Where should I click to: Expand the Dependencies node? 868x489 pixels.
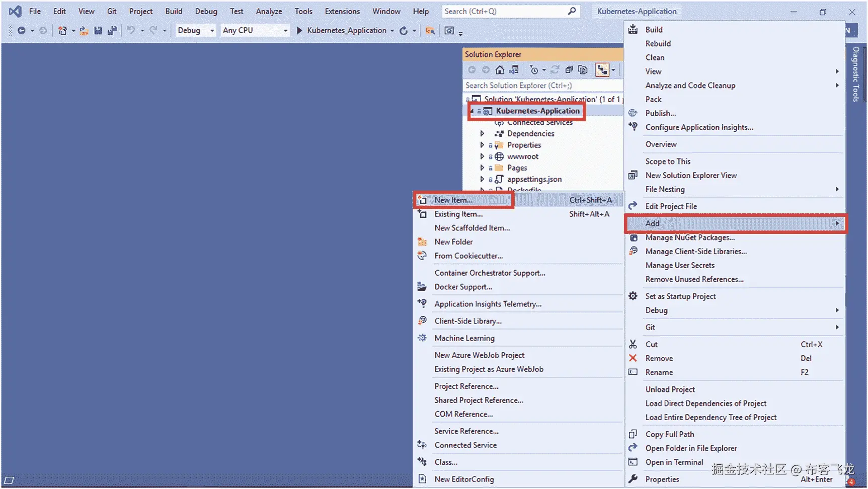click(482, 134)
